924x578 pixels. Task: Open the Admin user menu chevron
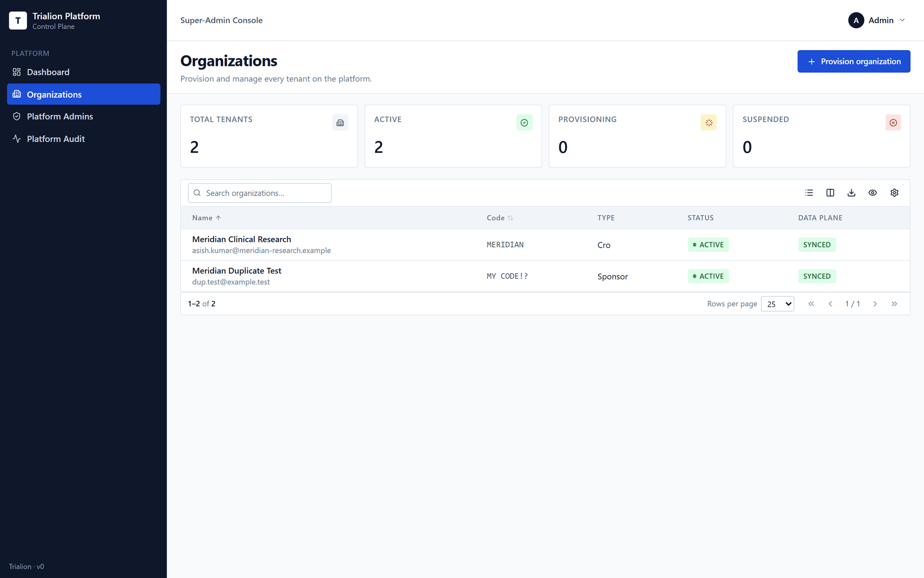click(902, 20)
